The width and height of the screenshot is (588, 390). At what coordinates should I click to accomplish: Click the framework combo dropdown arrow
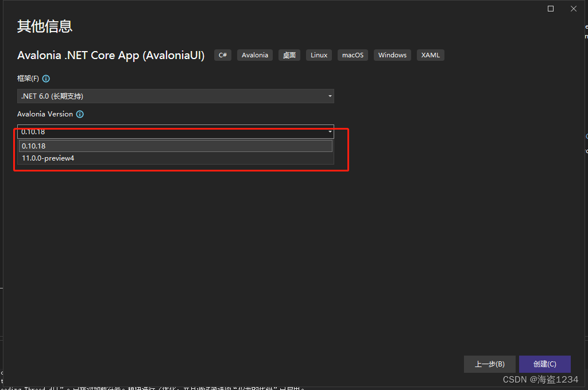pyautogui.click(x=330, y=96)
